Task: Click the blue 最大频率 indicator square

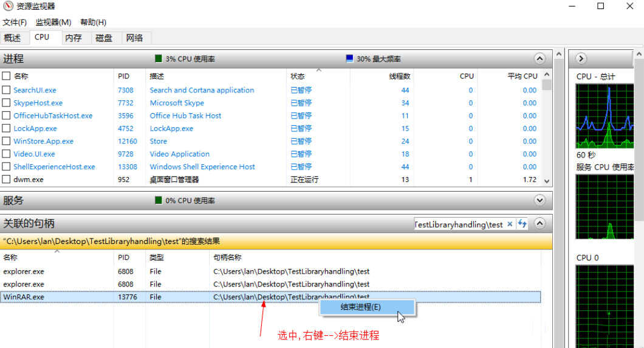Action: 349,59
